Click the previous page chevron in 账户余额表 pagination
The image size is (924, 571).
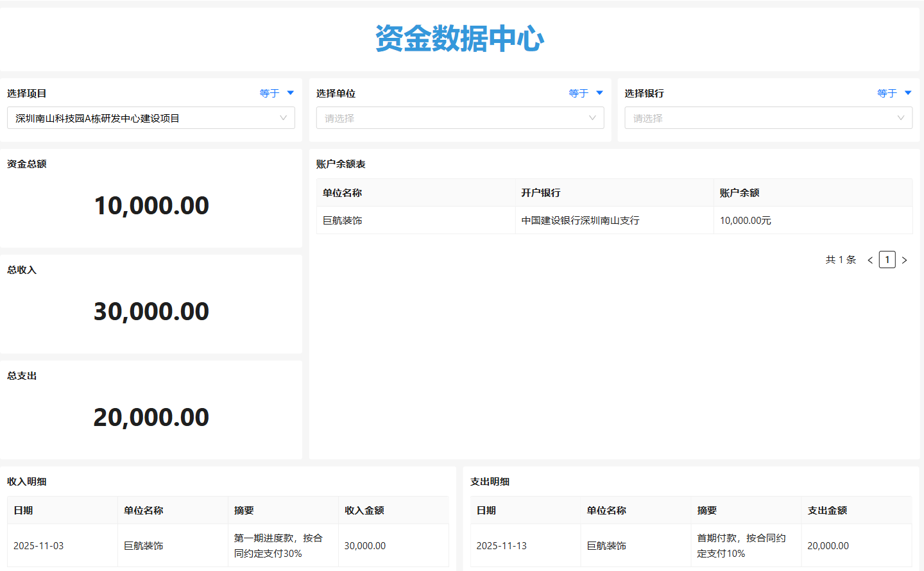[869, 259]
